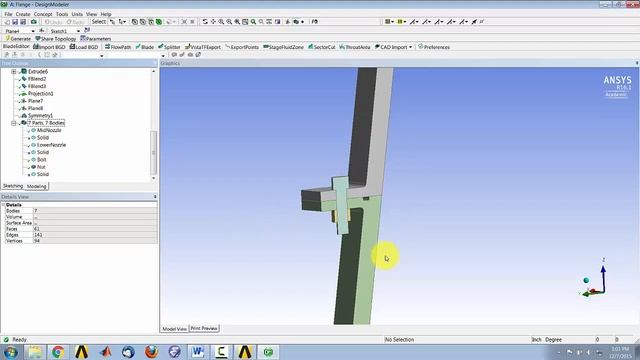The height and width of the screenshot is (360, 640).
Task: Open the Help menu
Action: 106,14
